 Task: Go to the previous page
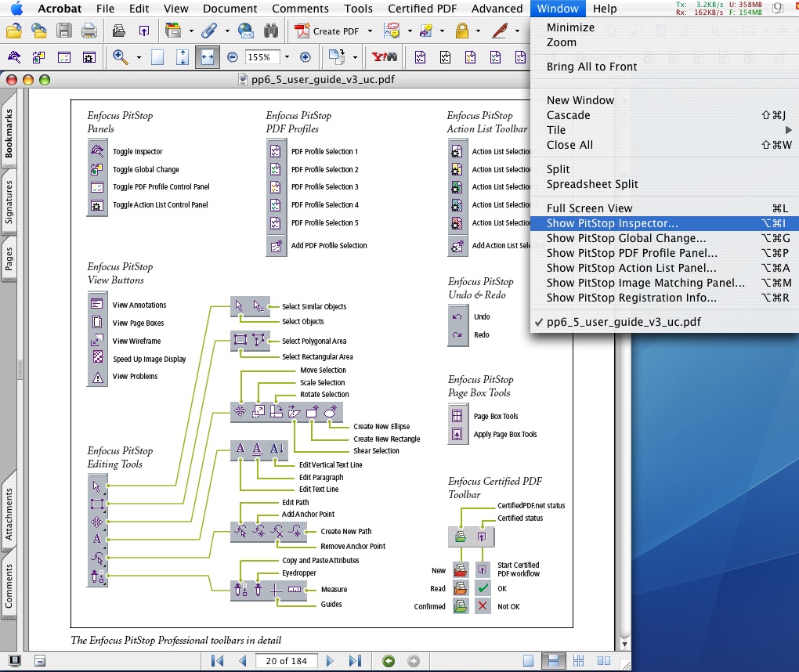point(243,661)
